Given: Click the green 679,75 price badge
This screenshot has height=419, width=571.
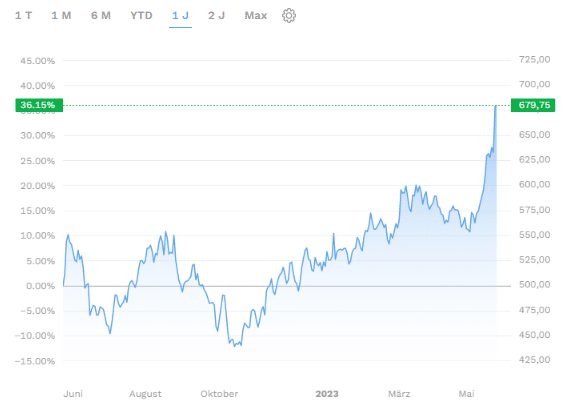Looking at the screenshot, I should point(533,105).
